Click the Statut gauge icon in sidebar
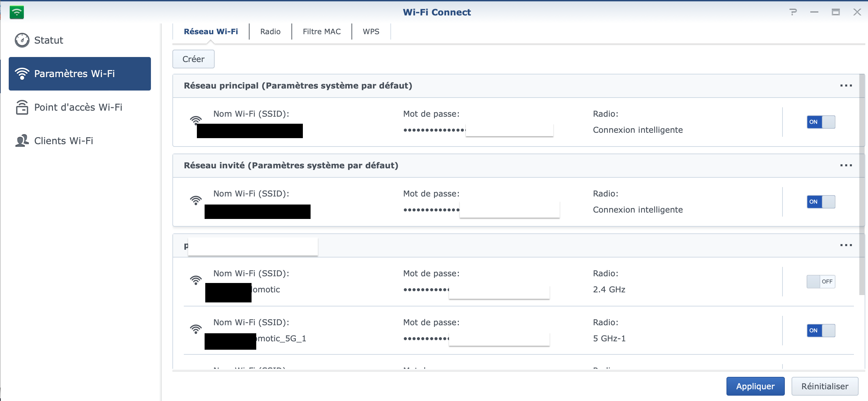The height and width of the screenshot is (401, 868). tap(22, 40)
